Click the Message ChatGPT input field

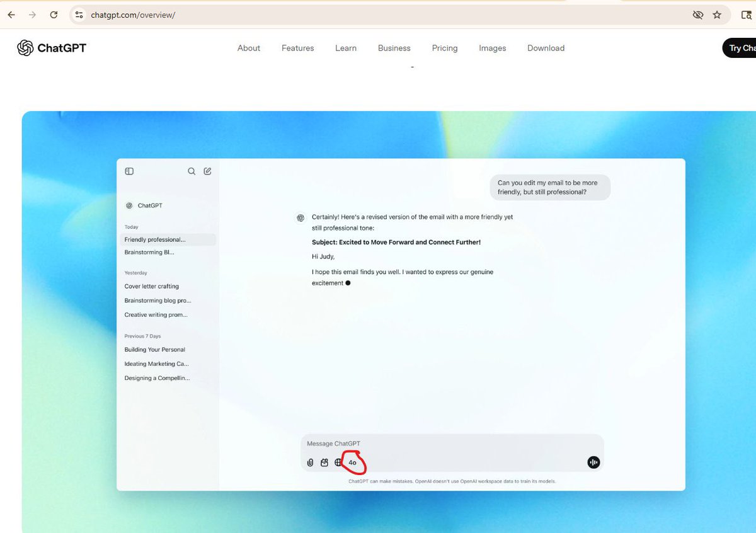pos(452,444)
